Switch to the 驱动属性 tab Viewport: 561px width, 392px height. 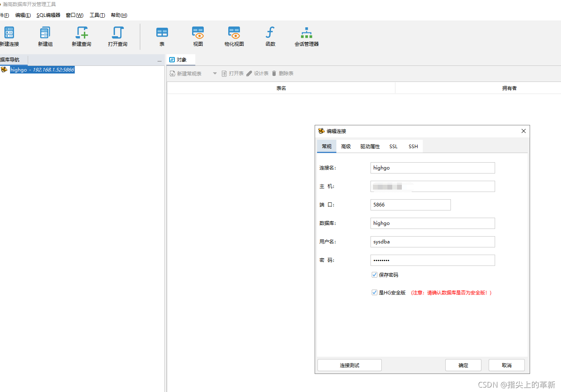[x=370, y=147]
